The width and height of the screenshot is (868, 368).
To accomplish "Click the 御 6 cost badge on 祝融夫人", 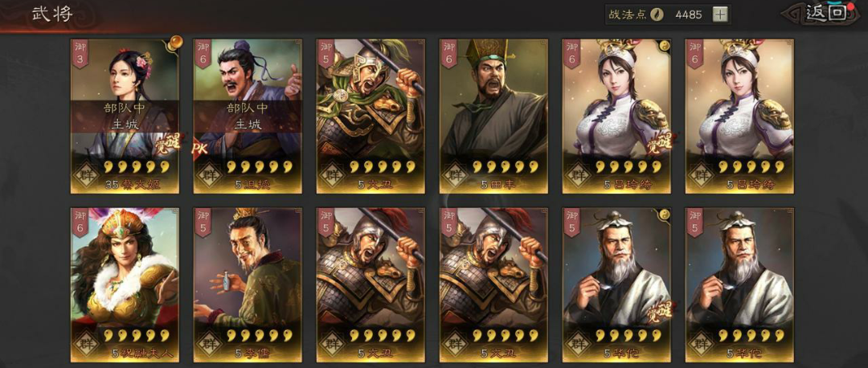I will point(80,222).
